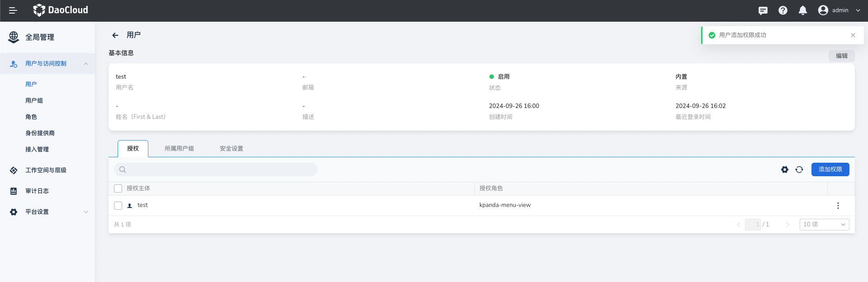Open the notifications bell
The image size is (868, 282).
[x=802, y=10]
